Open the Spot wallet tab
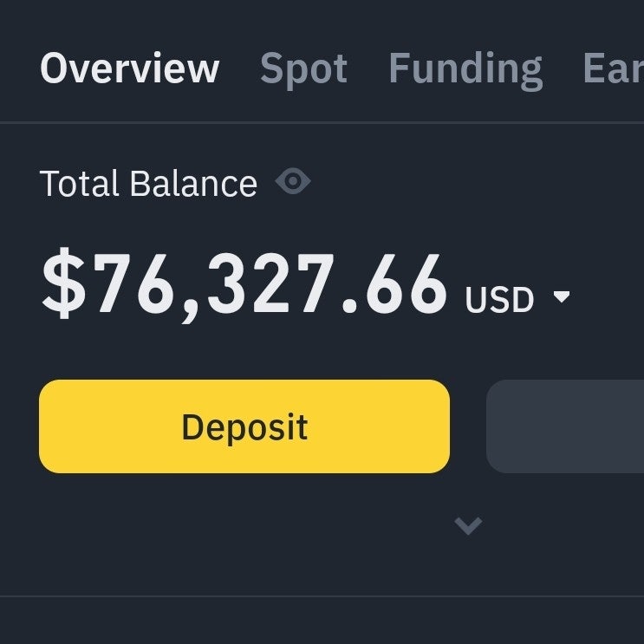 303,68
